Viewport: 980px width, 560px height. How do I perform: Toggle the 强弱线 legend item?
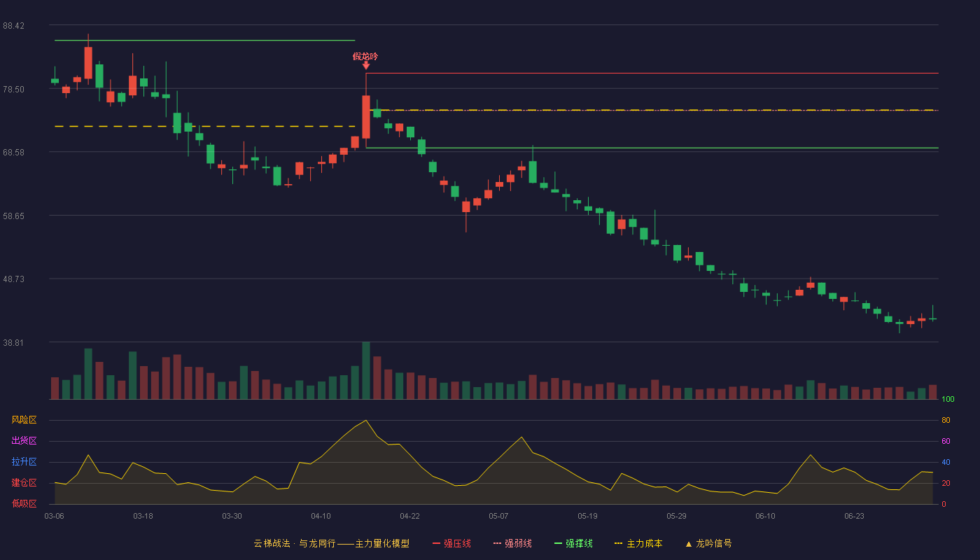pos(512,543)
